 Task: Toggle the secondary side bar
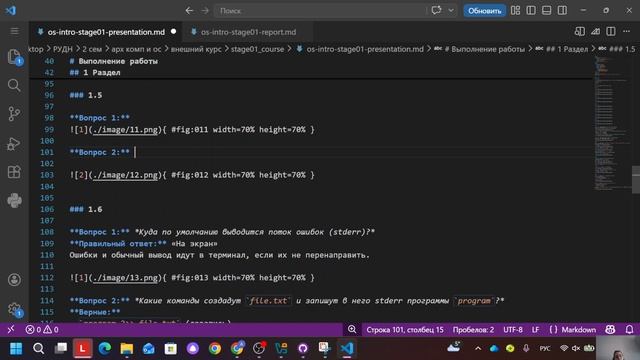tap(562, 11)
